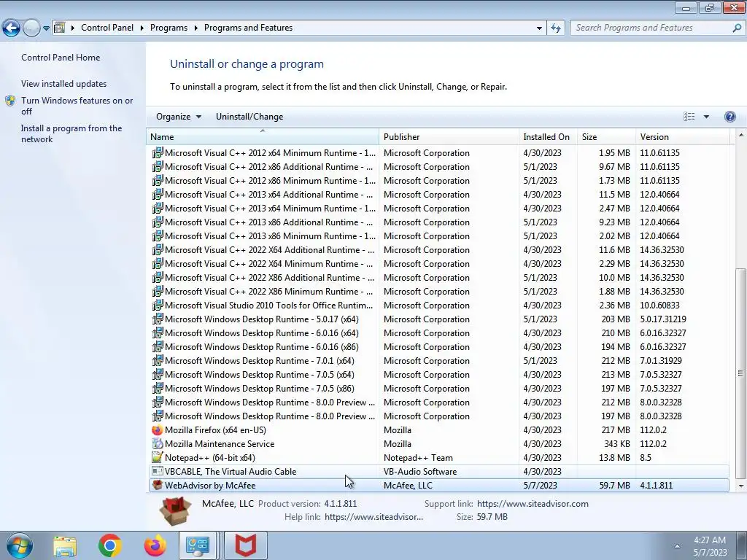The image size is (747, 560).
Task: Open McAfee app from taskbar
Action: tap(246, 545)
